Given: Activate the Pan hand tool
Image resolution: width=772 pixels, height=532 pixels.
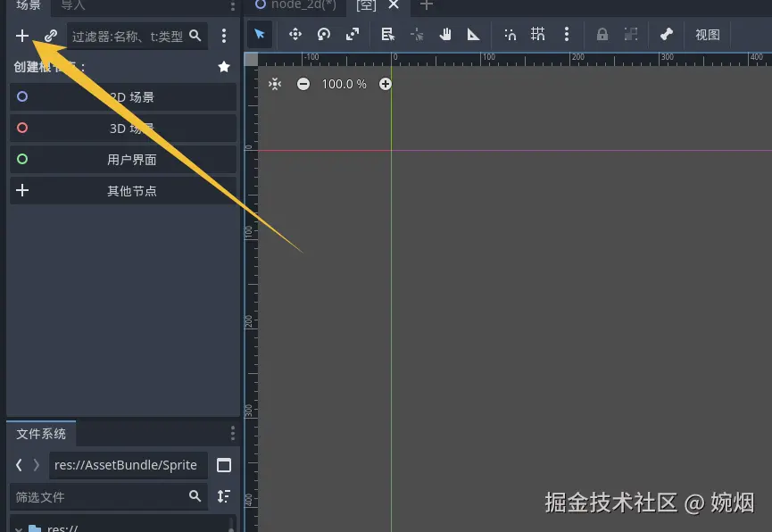Looking at the screenshot, I should pyautogui.click(x=445, y=35).
